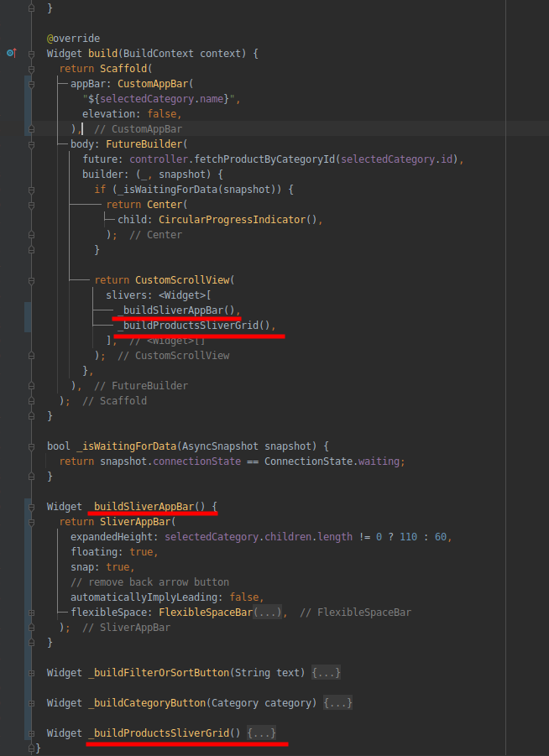This screenshot has height=756, width=549.
Task: Click end-fold marker on '// Scaffold' line
Action: (31, 401)
